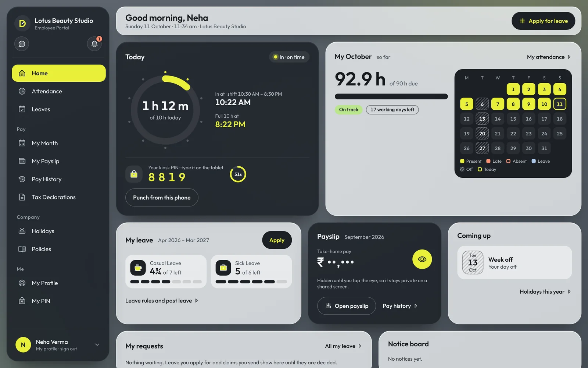Screen dimensions: 588x368
Task: Click the kiosk PIN lock icon
Action: point(134,174)
